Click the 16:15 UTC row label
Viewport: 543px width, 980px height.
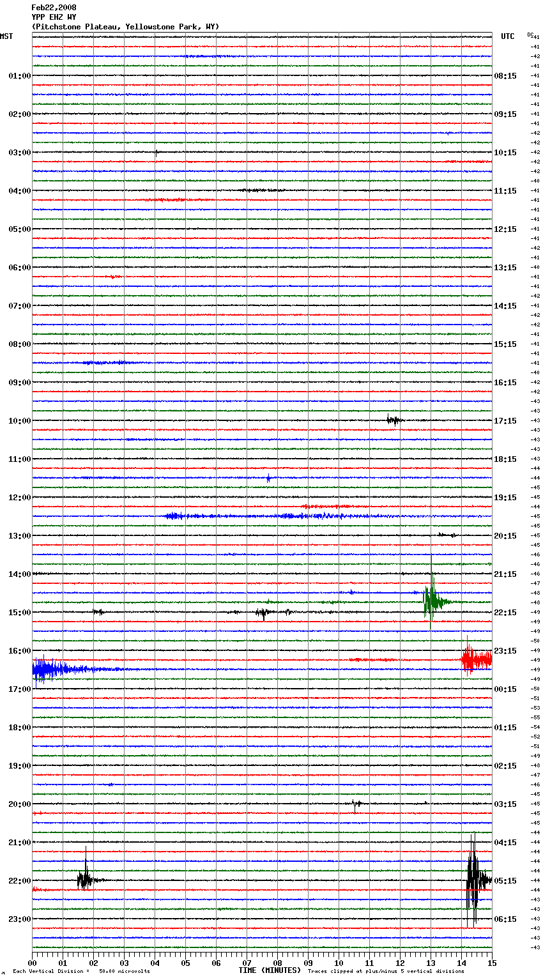click(505, 383)
